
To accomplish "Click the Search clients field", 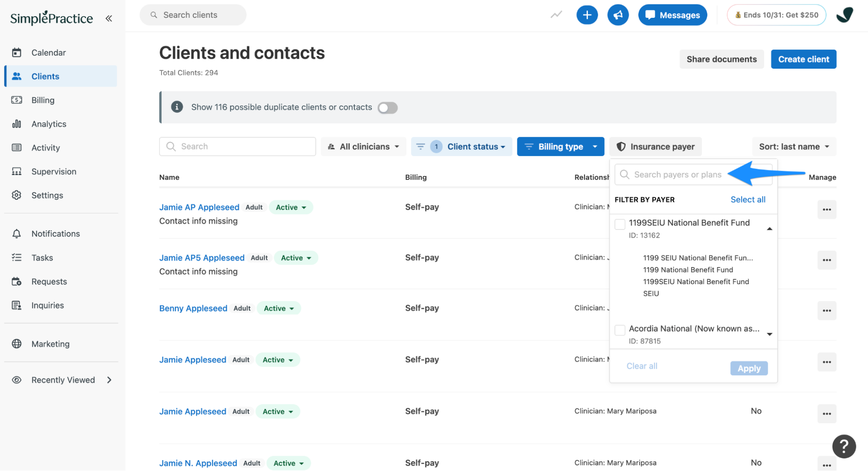I will coord(193,15).
